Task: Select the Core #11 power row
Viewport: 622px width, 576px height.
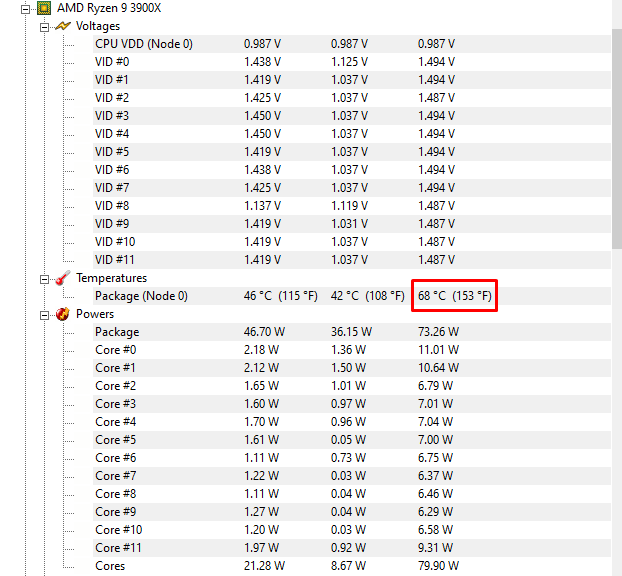Action: (x=352, y=548)
